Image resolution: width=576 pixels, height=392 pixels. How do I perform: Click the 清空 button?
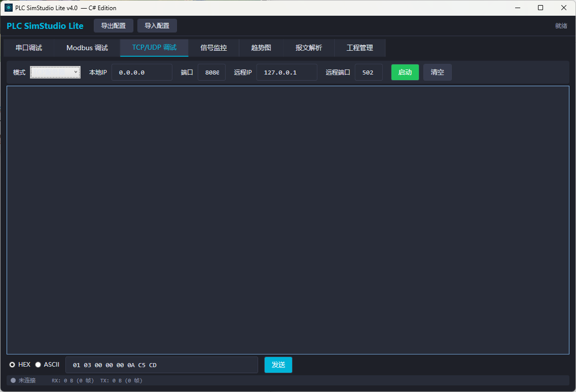[437, 73]
